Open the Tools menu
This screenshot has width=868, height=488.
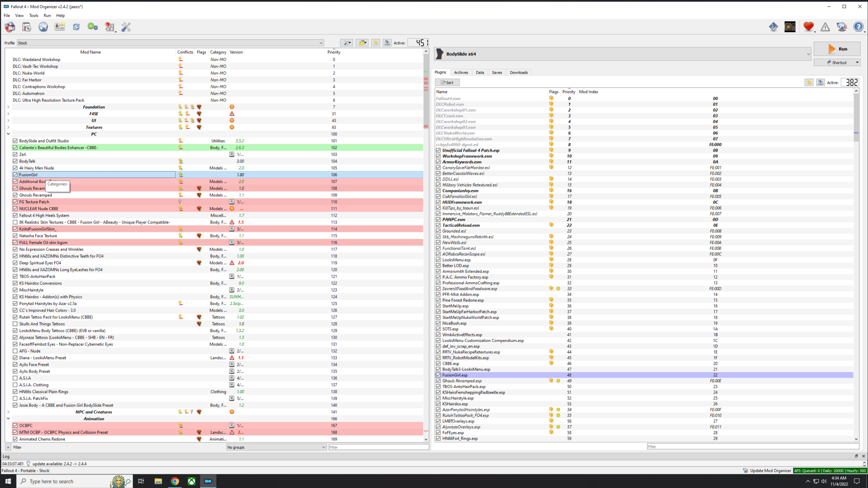coord(33,15)
